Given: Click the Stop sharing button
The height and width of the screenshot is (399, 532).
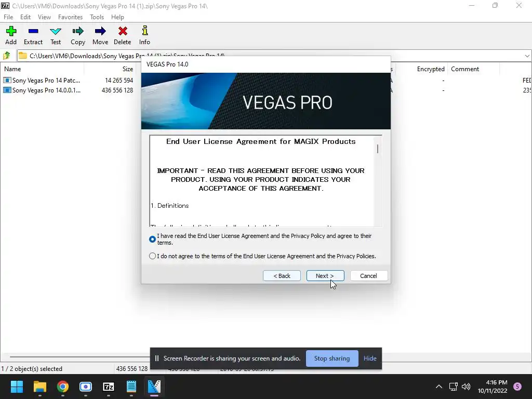Looking at the screenshot, I should (x=332, y=358).
